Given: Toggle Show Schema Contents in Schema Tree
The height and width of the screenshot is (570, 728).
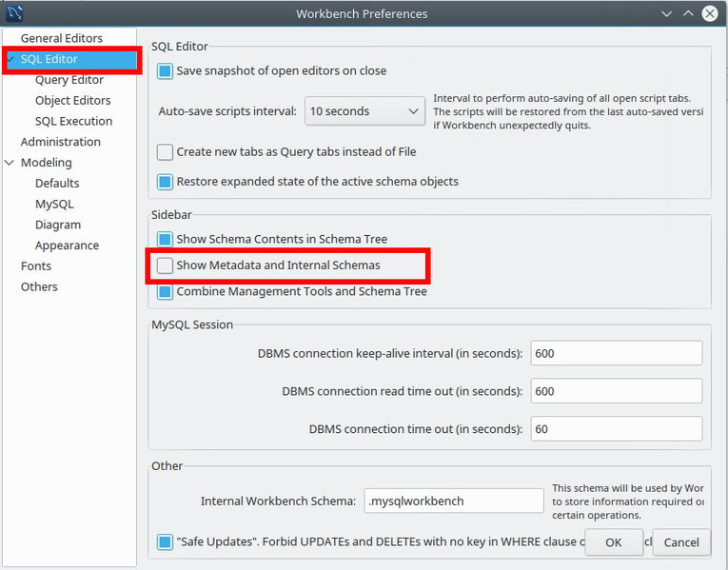Looking at the screenshot, I should [165, 240].
